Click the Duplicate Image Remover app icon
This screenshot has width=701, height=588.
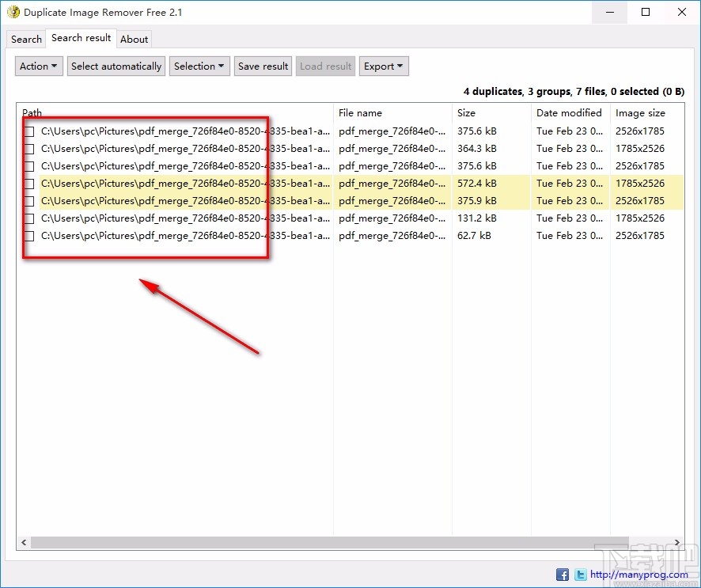coord(14,12)
